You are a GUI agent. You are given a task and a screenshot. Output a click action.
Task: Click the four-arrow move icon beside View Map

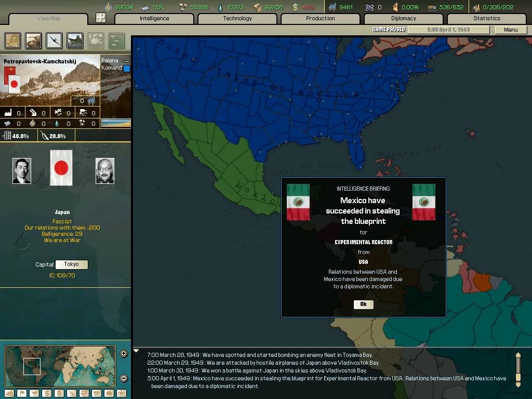point(101,18)
